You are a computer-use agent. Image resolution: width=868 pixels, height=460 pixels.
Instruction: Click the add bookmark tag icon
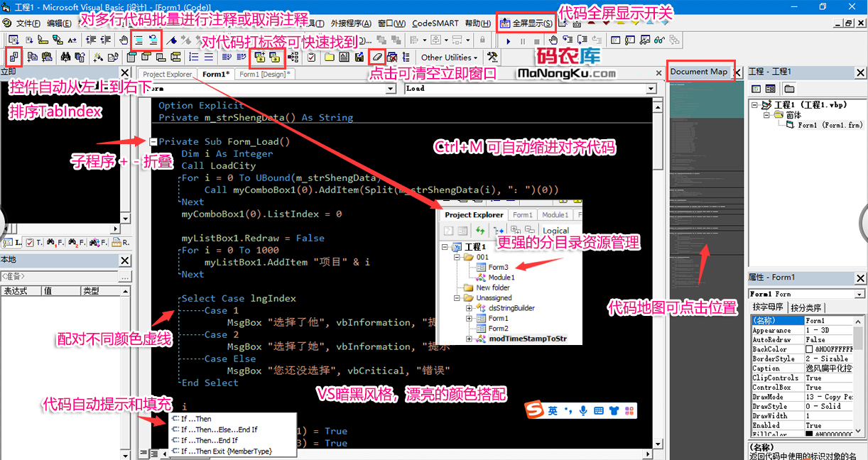(260, 57)
